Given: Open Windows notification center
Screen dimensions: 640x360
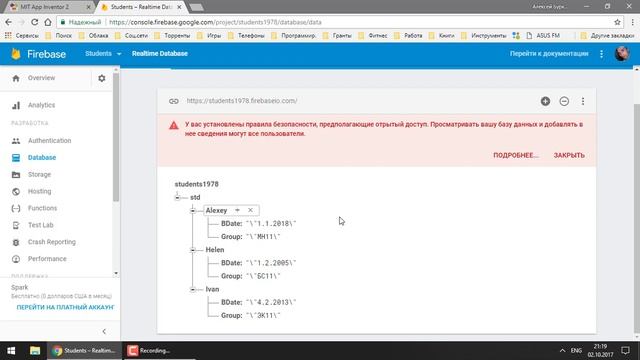Looking at the screenshot, I should tap(625, 351).
